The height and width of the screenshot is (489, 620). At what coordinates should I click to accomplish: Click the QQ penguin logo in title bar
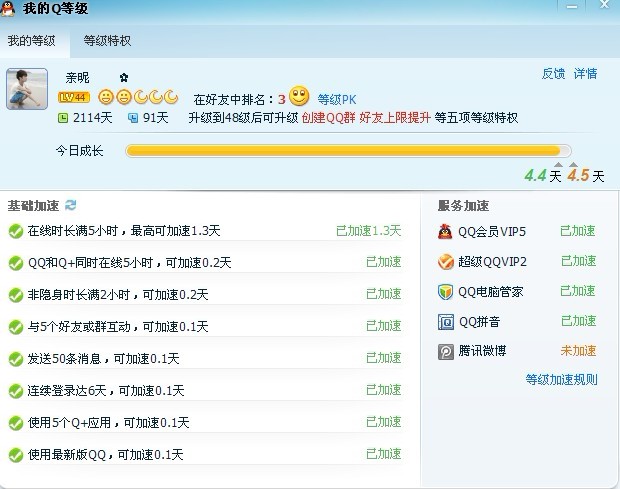8,8
